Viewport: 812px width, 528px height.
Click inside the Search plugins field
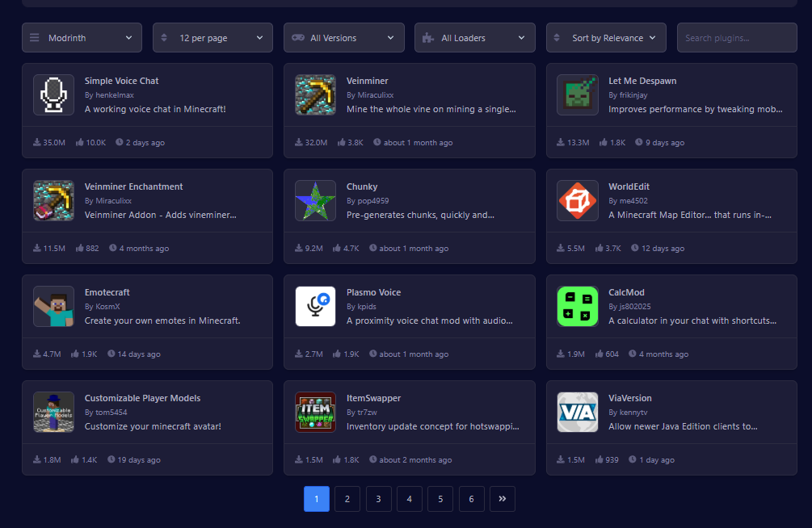[x=736, y=37]
